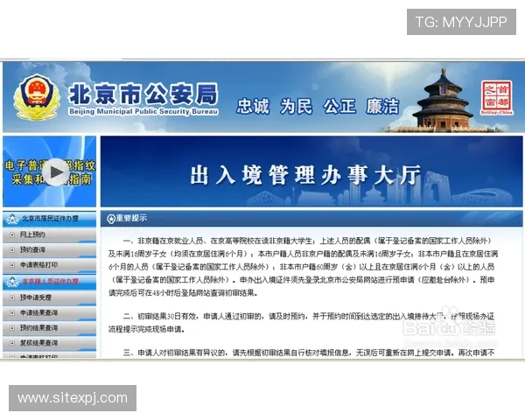525x420 pixels.
Task: Click star emblem beside 非京籍人员证件办理
Action: pyautogui.click(x=12, y=282)
